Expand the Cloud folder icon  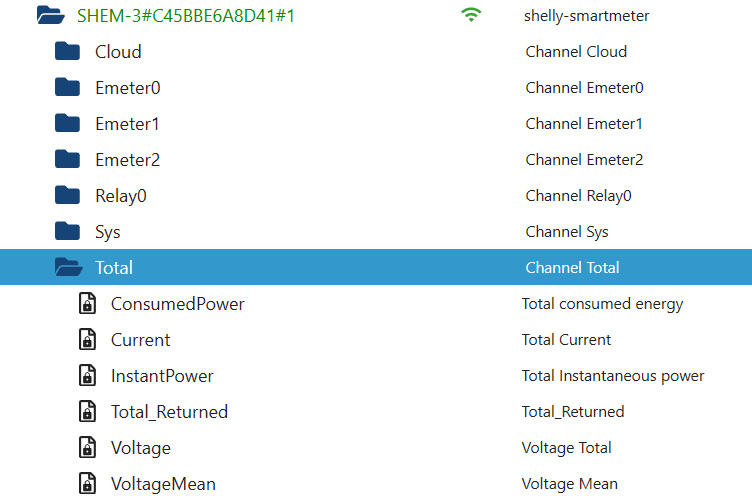click(x=67, y=51)
